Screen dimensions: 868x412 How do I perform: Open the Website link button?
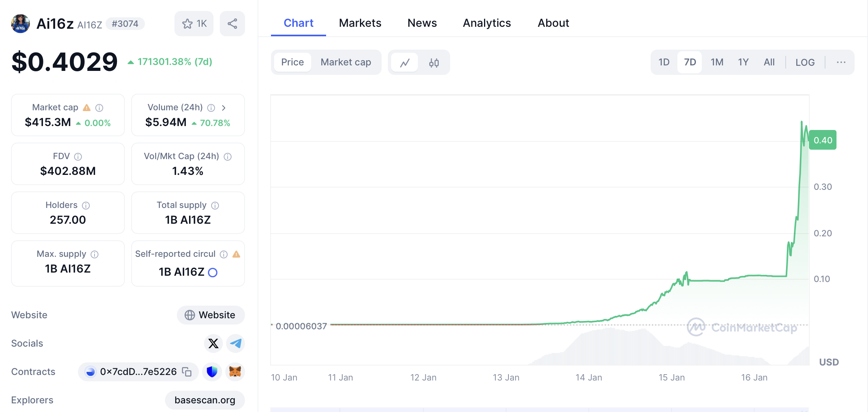[x=211, y=315]
